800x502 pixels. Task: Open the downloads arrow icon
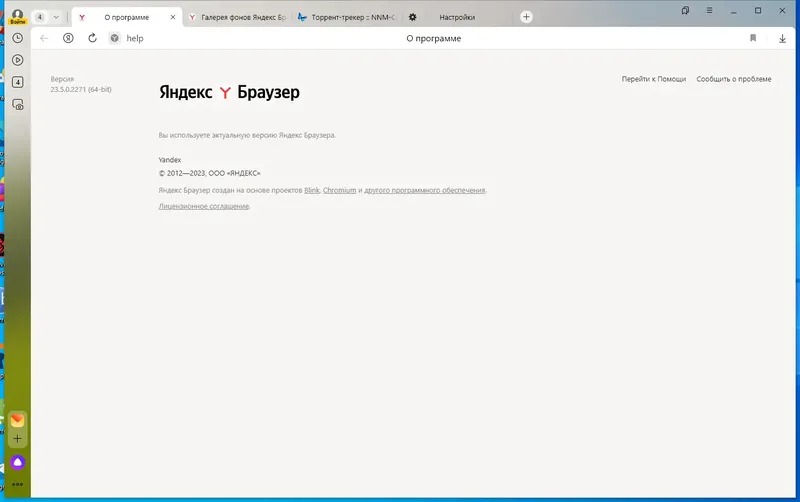point(782,38)
